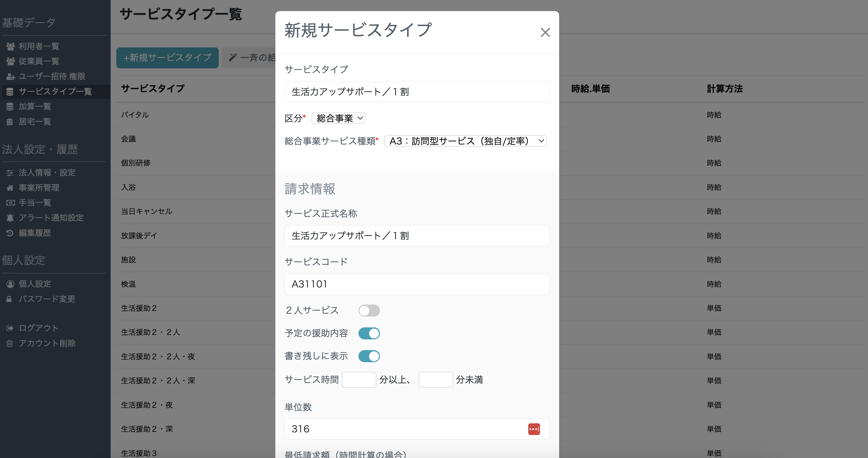Click the 従業員一覧 employees icon
868x458 pixels.
(10, 61)
